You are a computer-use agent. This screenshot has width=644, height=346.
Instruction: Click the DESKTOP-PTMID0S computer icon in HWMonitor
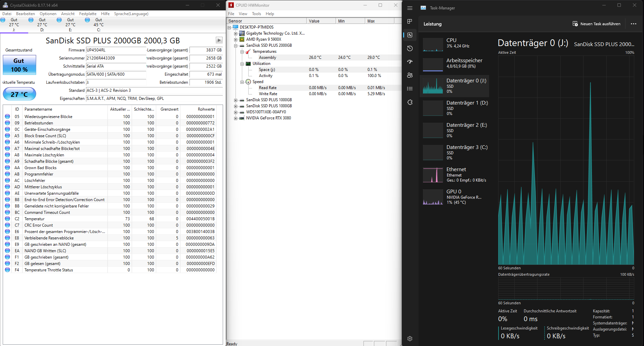[x=235, y=27]
